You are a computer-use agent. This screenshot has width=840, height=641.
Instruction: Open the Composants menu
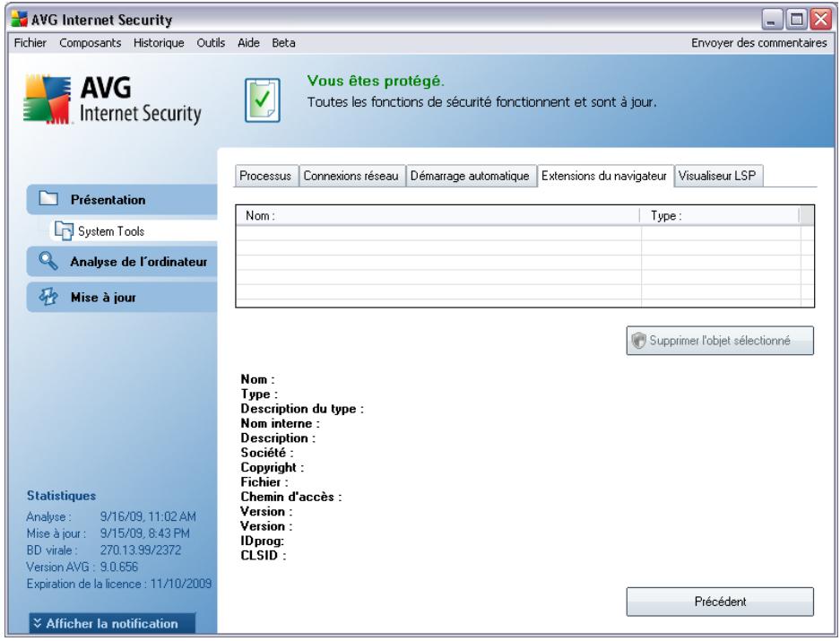click(90, 43)
